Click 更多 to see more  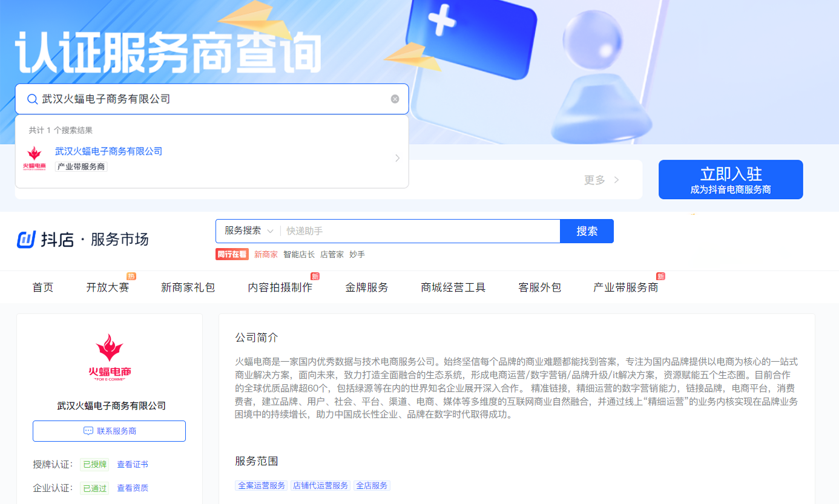point(602,180)
